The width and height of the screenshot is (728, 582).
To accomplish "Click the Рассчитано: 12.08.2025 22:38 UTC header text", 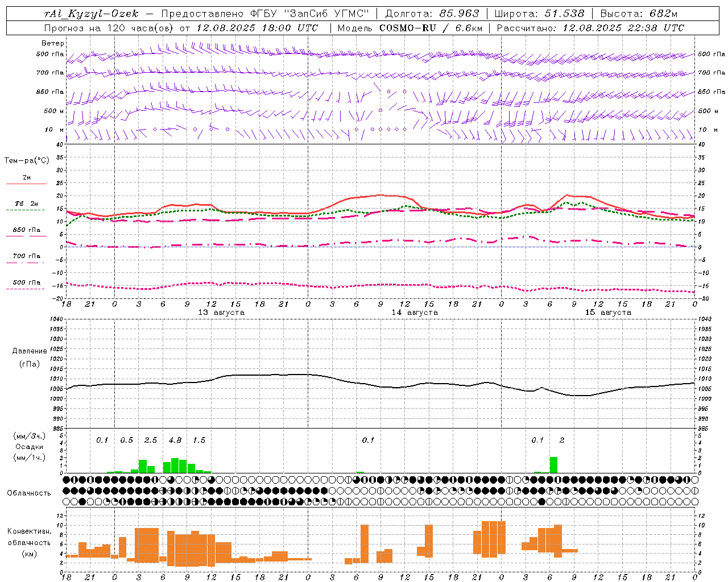I will point(590,28).
